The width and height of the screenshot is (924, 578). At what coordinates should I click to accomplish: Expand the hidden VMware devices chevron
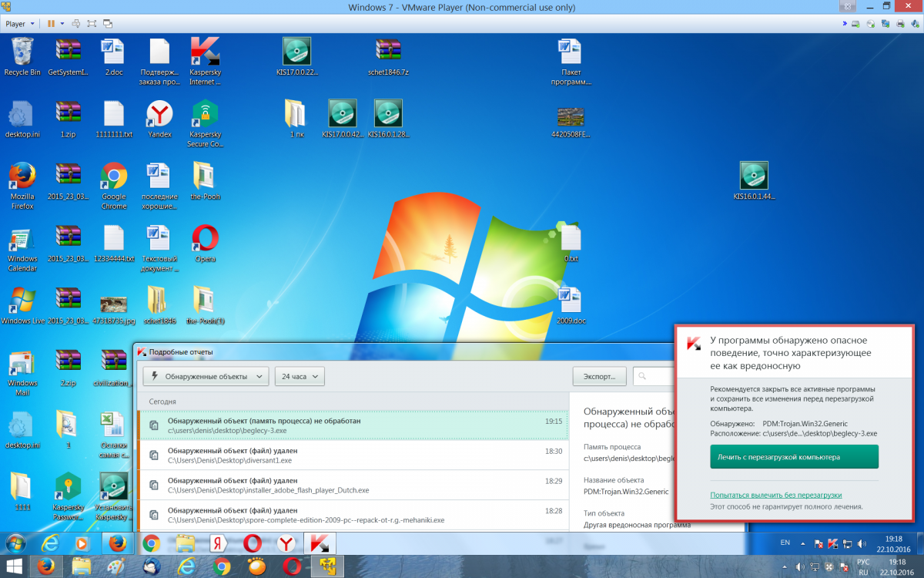tap(844, 24)
